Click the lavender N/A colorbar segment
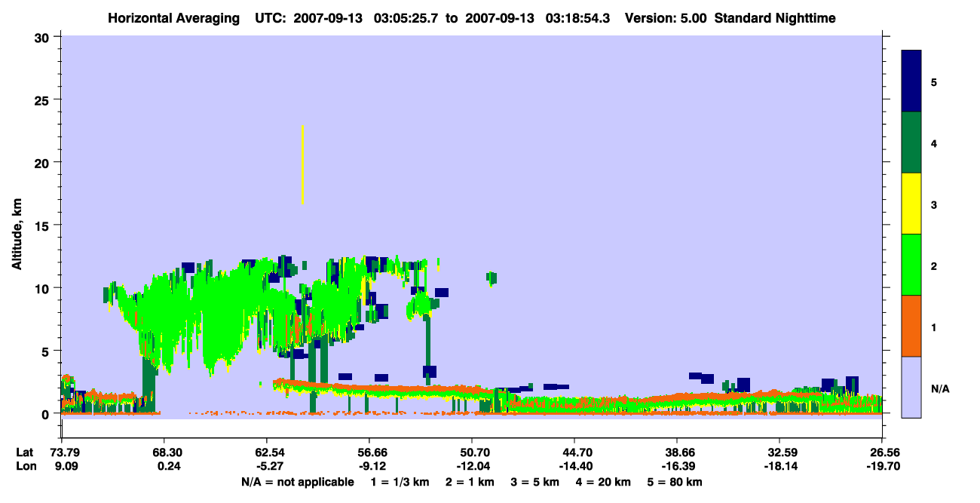 [x=911, y=387]
